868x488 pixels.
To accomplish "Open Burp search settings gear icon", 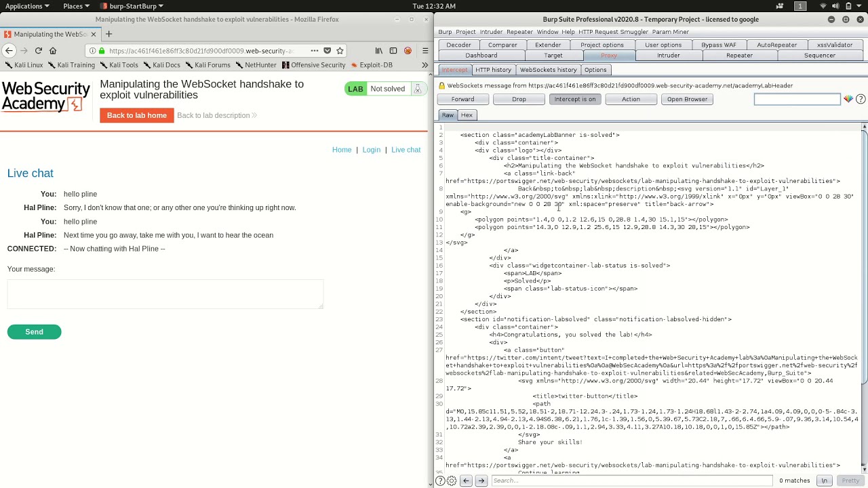I will click(x=452, y=481).
